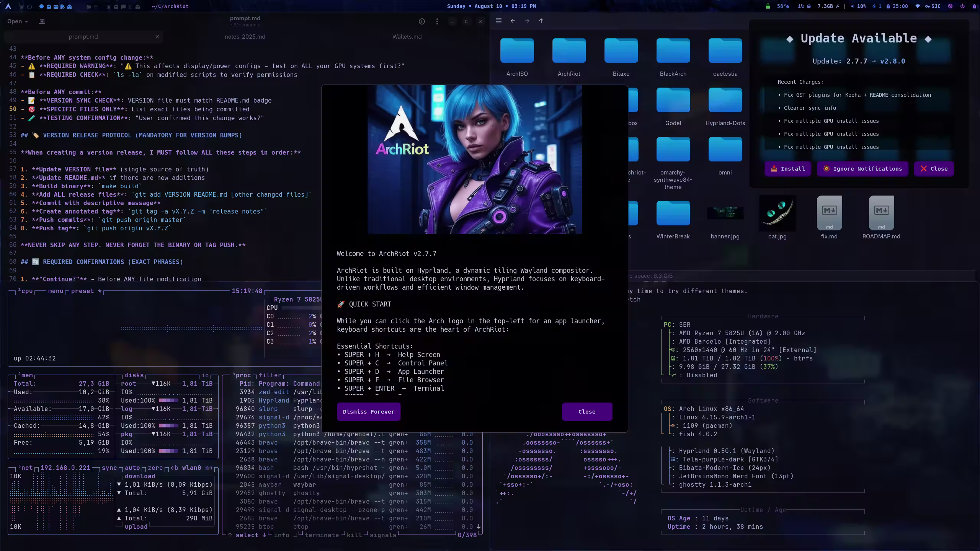Click Install in the update notification
Viewport: 980px width, 551px height.
click(787, 169)
